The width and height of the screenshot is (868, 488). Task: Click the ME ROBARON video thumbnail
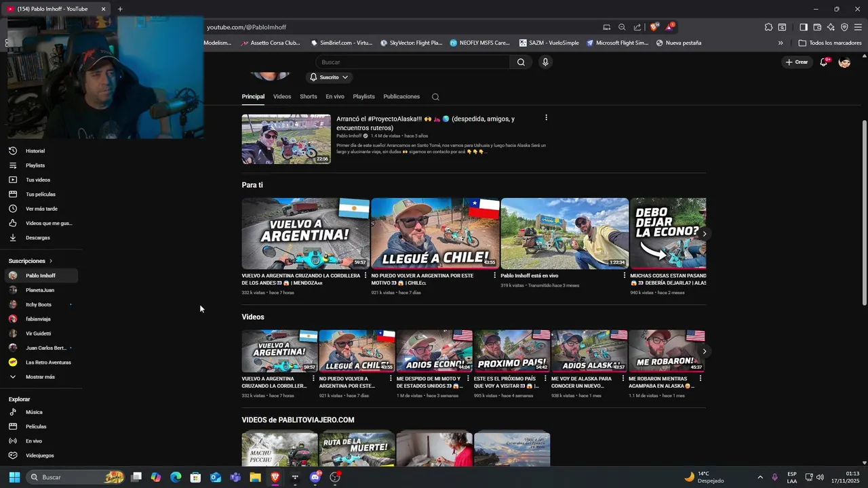[x=667, y=351]
